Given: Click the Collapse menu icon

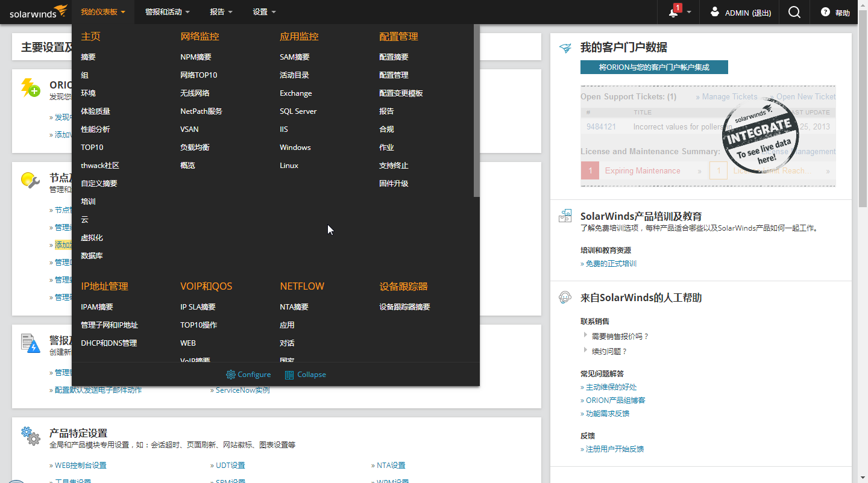Looking at the screenshot, I should click(x=289, y=375).
